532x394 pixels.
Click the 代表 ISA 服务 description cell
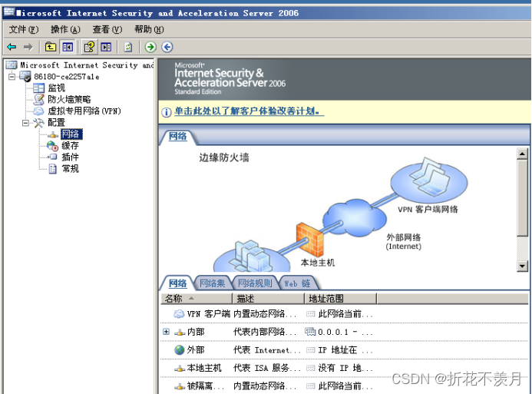click(267, 368)
